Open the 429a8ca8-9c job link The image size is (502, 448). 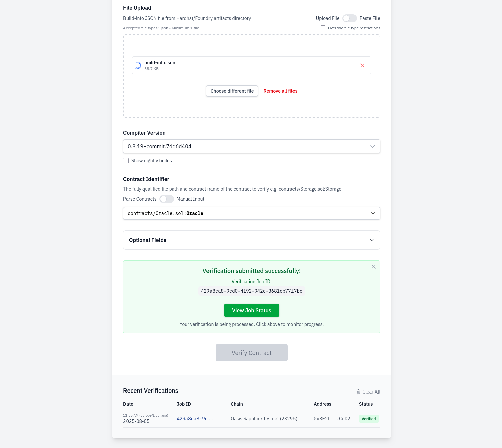[196, 419]
